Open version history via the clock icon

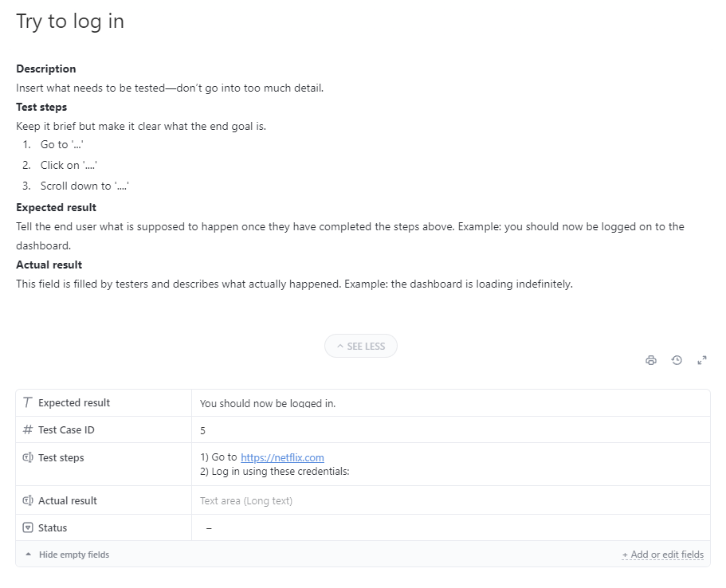tap(677, 360)
